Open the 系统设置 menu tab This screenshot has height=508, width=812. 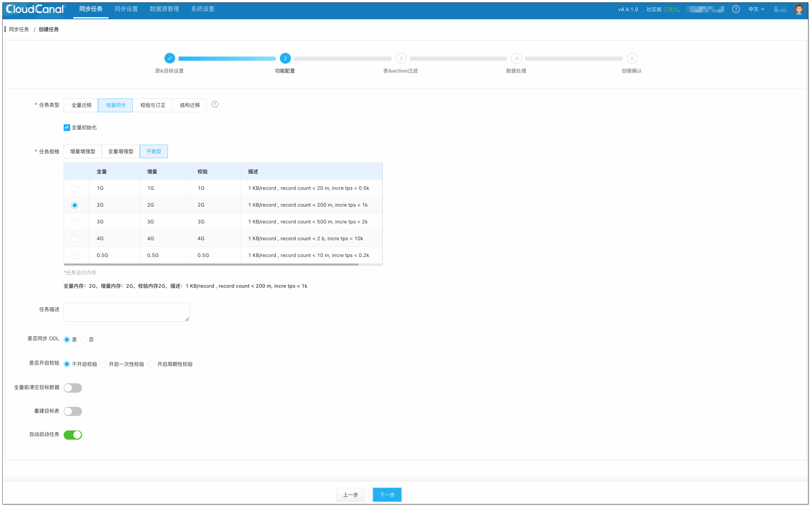click(x=203, y=9)
